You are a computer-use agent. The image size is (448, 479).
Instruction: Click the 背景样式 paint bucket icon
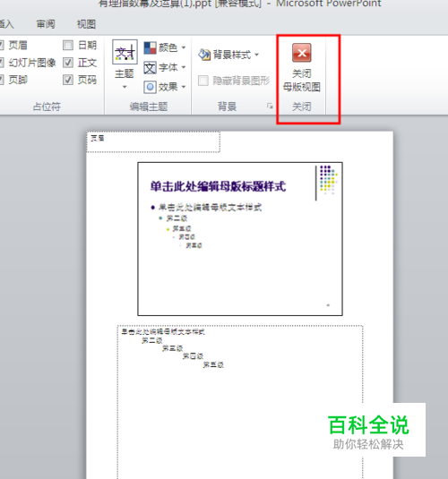(204, 55)
